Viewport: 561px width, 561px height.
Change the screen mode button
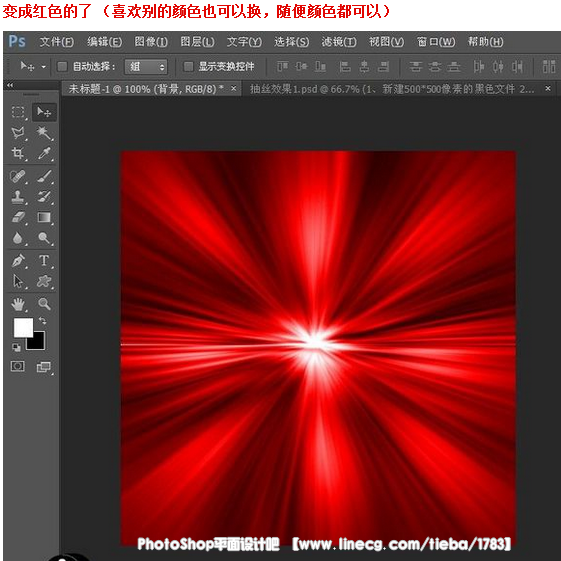point(44,367)
